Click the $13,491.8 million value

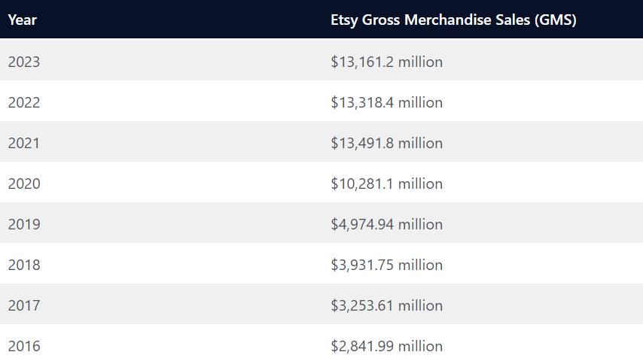tap(386, 143)
